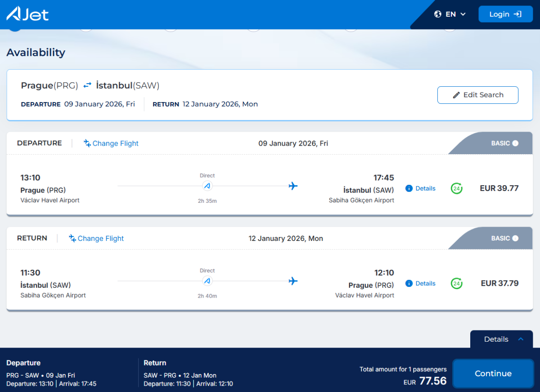
Task: Click the airline logo on departure route line
Action: (207, 186)
